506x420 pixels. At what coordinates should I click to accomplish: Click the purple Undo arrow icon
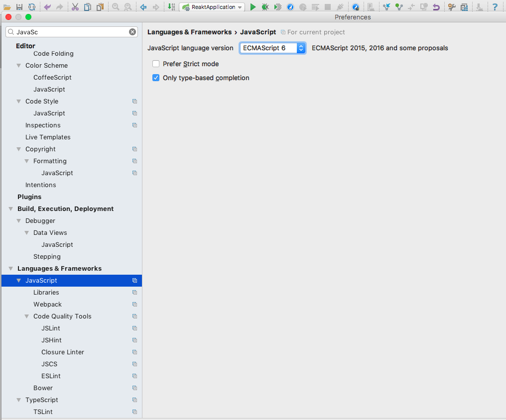coord(47,7)
